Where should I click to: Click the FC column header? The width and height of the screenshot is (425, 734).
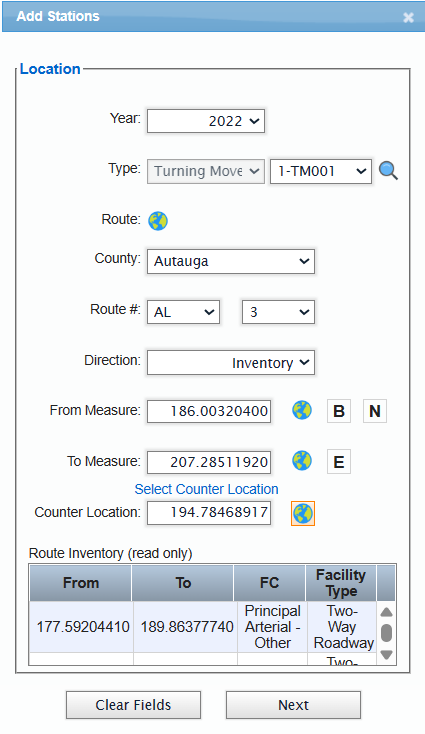[x=270, y=583]
